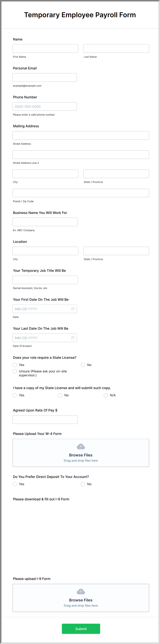Image resolution: width=160 pixels, height=644 pixels.
Task: Open calendar picker for first job date
Action: click(x=73, y=309)
